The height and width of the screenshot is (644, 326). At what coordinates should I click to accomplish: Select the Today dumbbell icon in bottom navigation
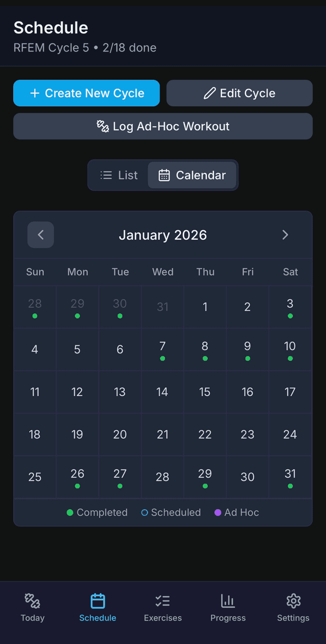click(32, 601)
